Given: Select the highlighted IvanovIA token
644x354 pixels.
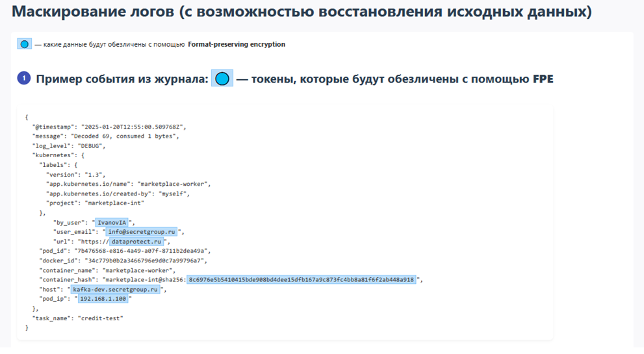Looking at the screenshot, I should tap(112, 222).
